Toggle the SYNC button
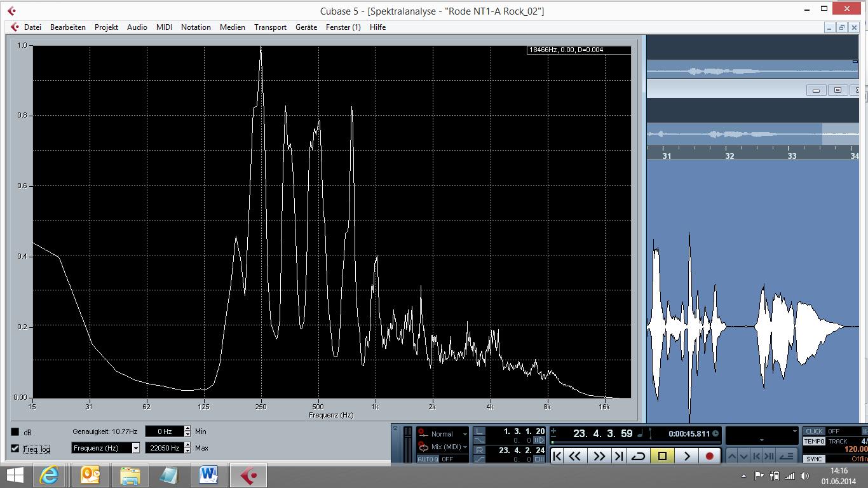The width and height of the screenshot is (868, 488). 814,459
